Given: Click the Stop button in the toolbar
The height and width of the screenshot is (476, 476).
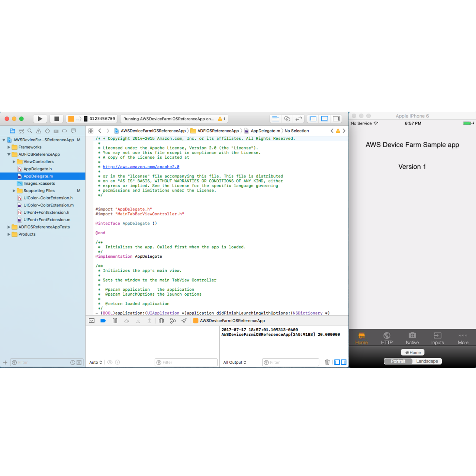Looking at the screenshot, I should tap(57, 118).
